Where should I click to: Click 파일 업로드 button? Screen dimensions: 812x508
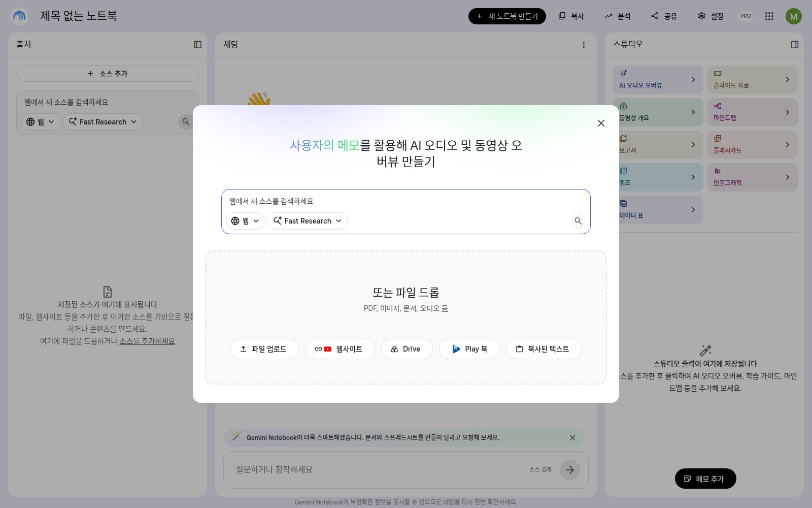coord(264,349)
